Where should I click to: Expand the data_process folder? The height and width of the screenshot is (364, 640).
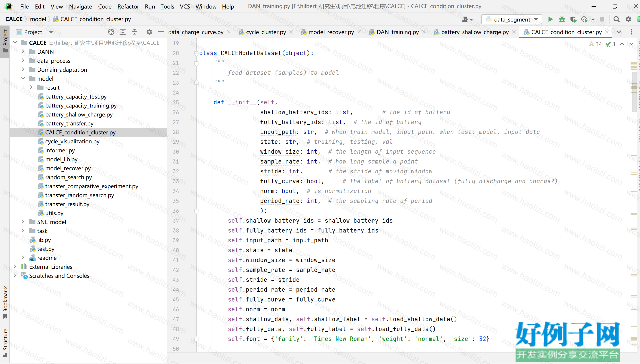coord(23,60)
